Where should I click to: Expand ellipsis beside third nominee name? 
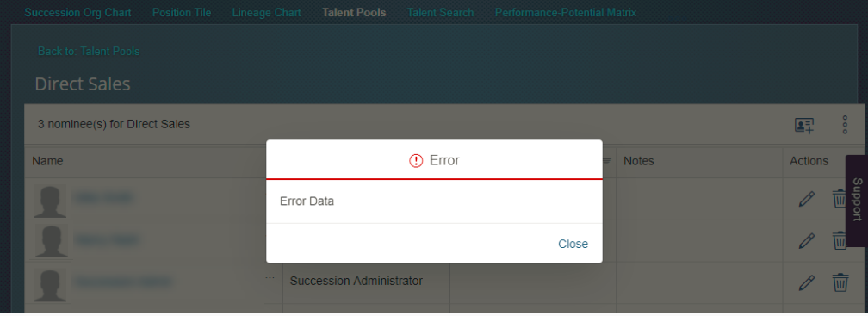pyautogui.click(x=270, y=276)
